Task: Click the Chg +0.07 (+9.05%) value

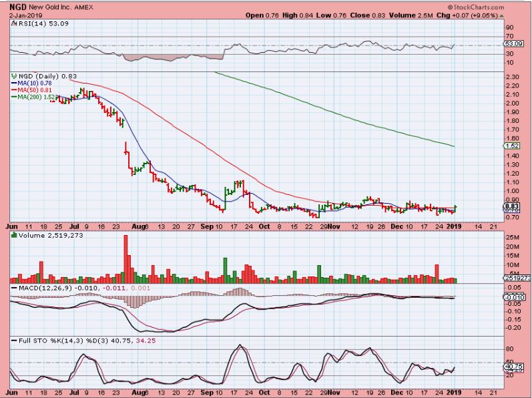Action: pyautogui.click(x=467, y=15)
